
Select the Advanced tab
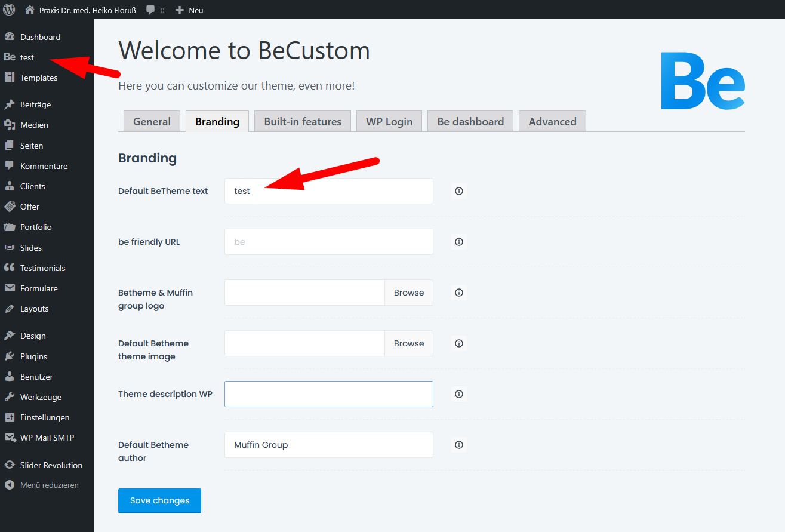[x=552, y=121]
